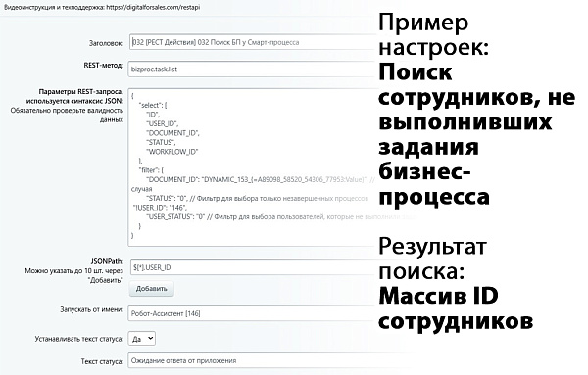
Task: Open the digitalforsales.com/restapi support link
Action: 153,7
